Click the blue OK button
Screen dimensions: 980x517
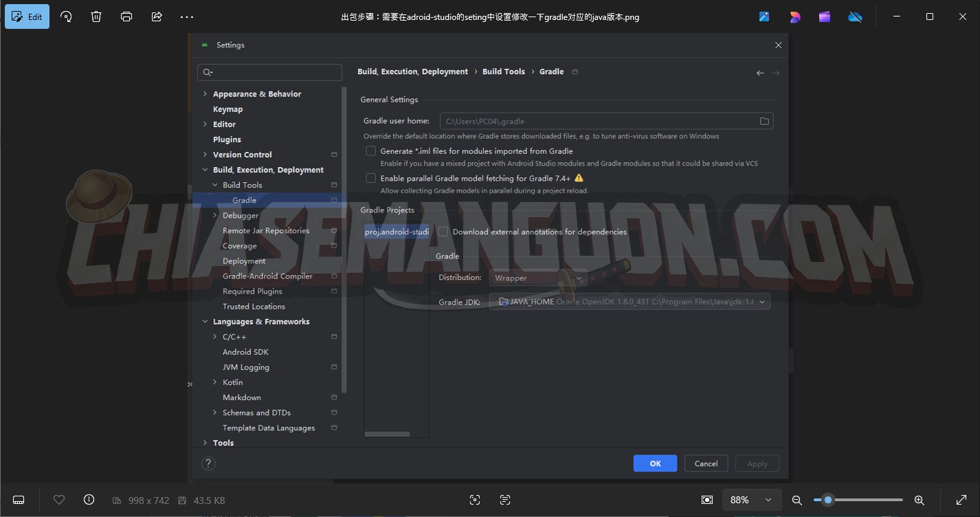655,463
